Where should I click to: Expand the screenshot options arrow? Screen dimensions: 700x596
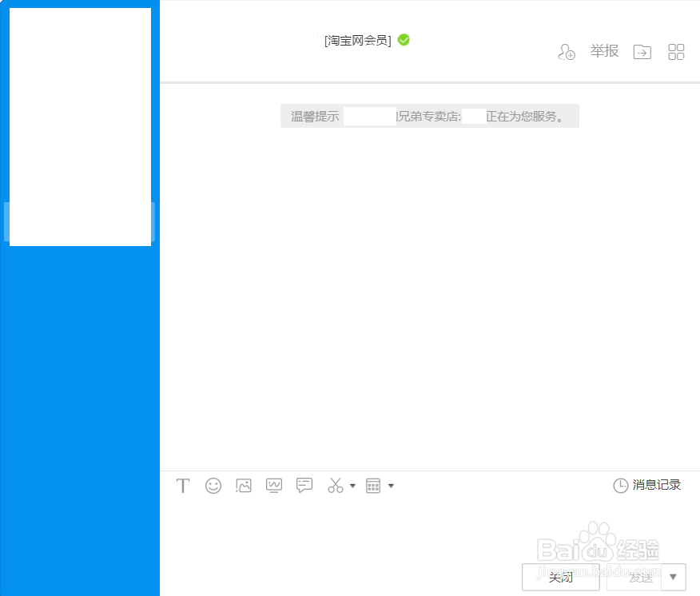[352, 486]
